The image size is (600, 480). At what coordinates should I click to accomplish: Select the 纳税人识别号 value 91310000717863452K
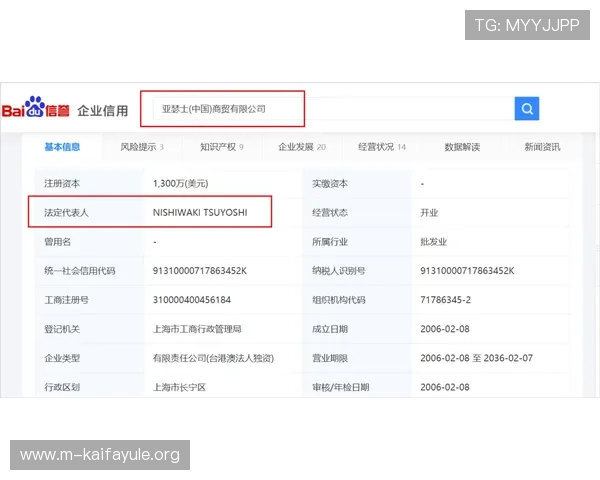pos(467,271)
